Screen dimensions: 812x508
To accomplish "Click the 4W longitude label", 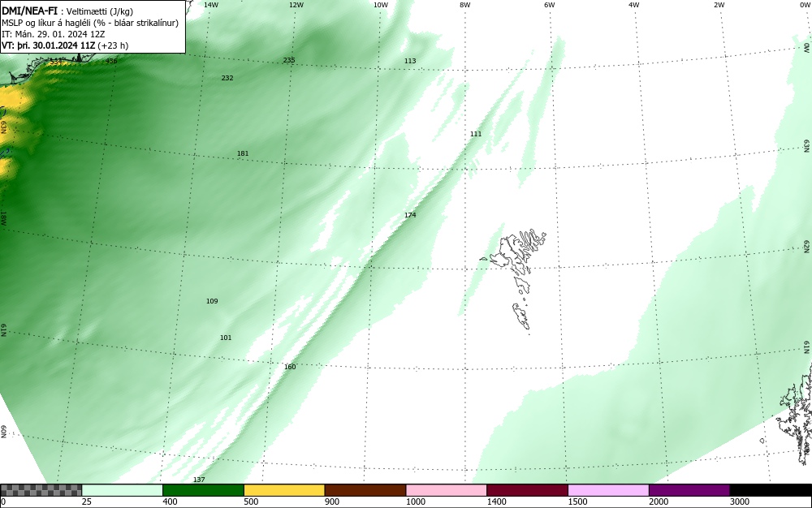I will [634, 5].
